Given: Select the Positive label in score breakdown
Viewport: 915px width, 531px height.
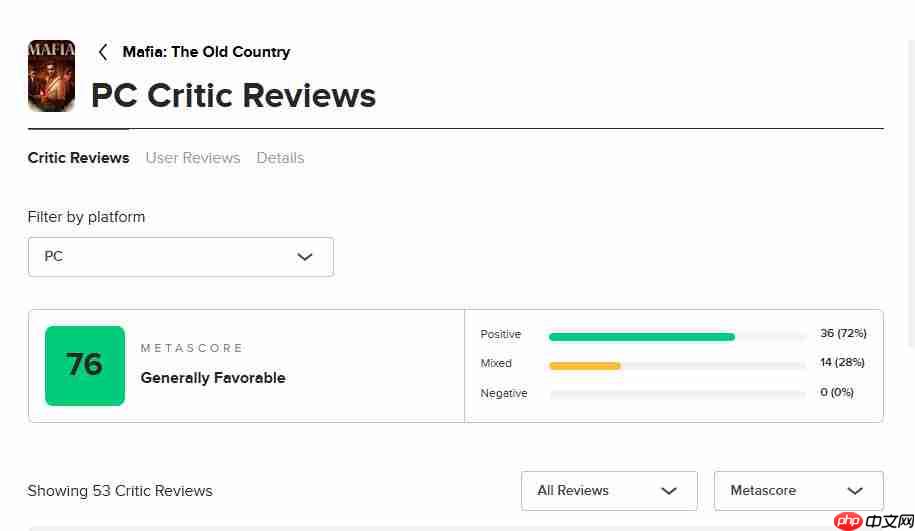Looking at the screenshot, I should click(501, 334).
